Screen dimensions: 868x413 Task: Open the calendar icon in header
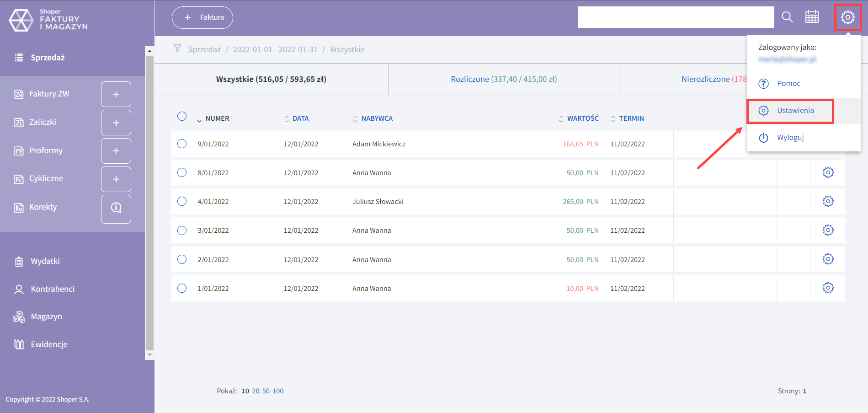pyautogui.click(x=812, y=17)
